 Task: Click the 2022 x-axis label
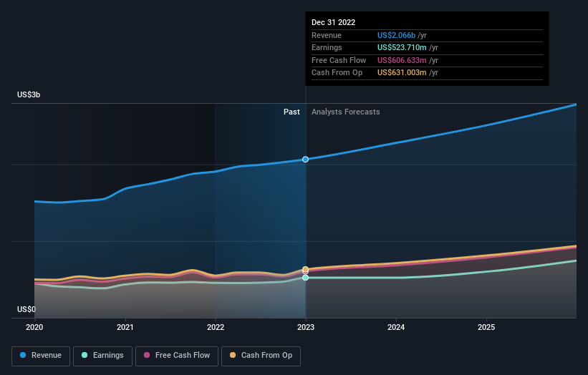[x=216, y=327]
